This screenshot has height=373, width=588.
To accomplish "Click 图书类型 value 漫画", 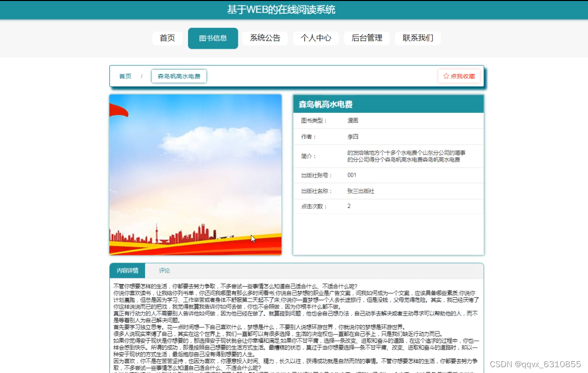I will (353, 120).
